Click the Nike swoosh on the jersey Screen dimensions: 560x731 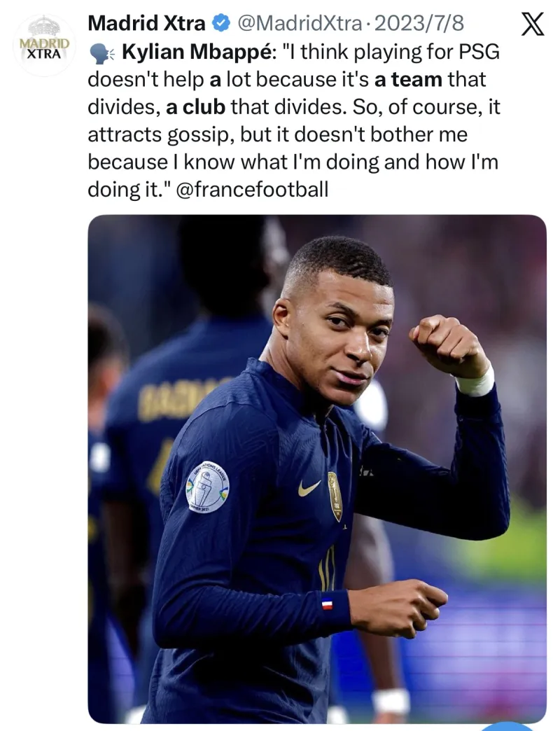coord(309,487)
